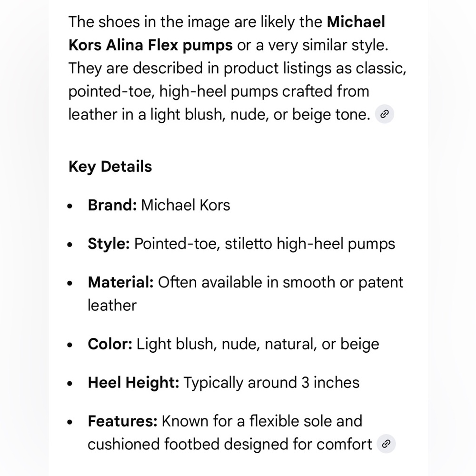Click the "Typically around 3 inches" text
The height and width of the screenshot is (476, 476).
click(x=271, y=383)
